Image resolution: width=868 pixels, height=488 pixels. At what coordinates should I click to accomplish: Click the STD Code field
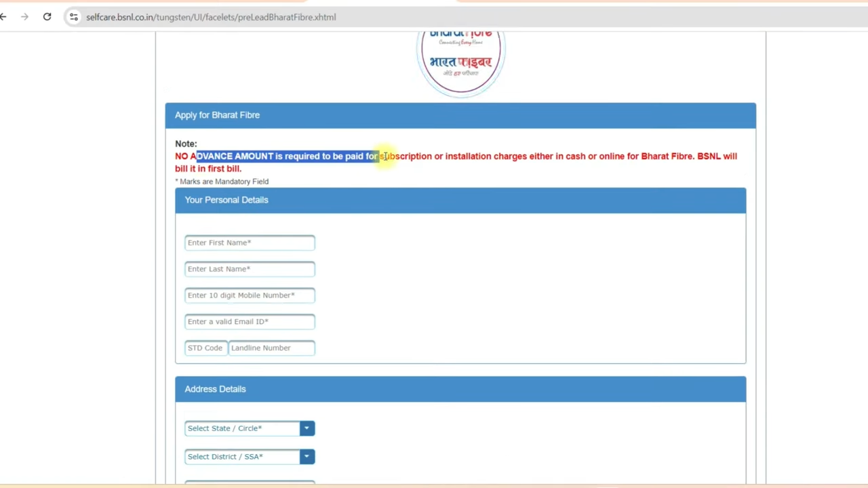point(205,348)
